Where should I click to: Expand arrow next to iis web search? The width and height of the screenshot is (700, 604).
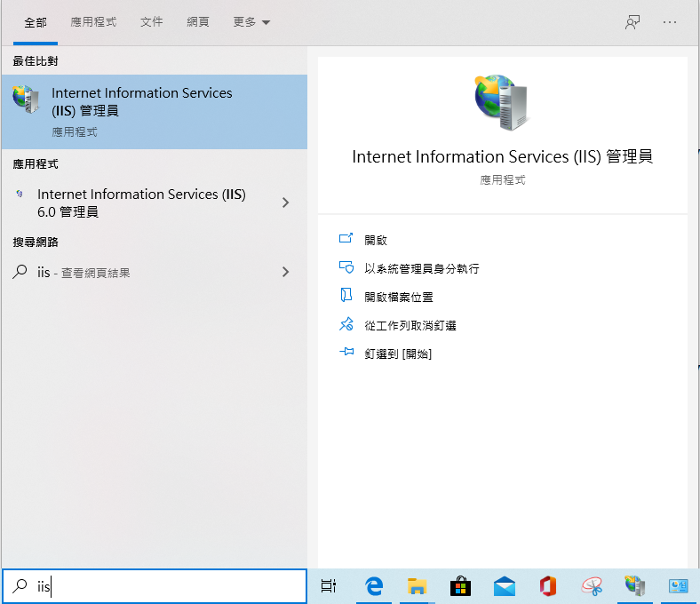(286, 272)
